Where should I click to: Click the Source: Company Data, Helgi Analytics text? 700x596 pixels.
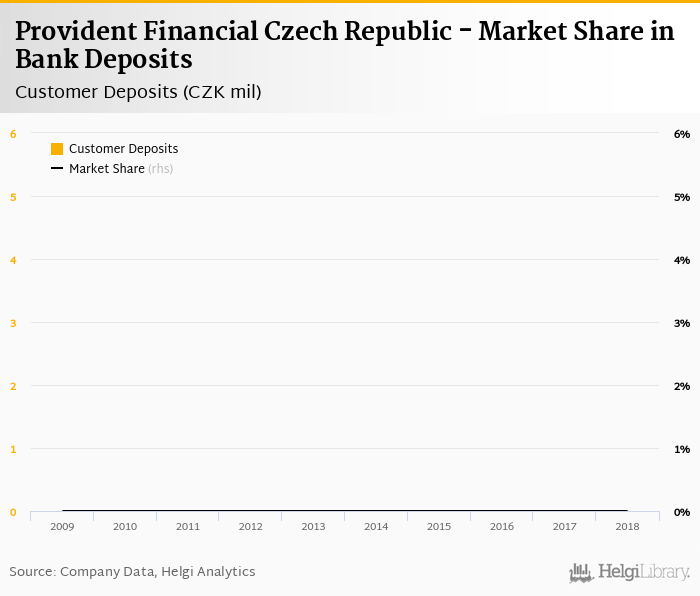point(132,572)
